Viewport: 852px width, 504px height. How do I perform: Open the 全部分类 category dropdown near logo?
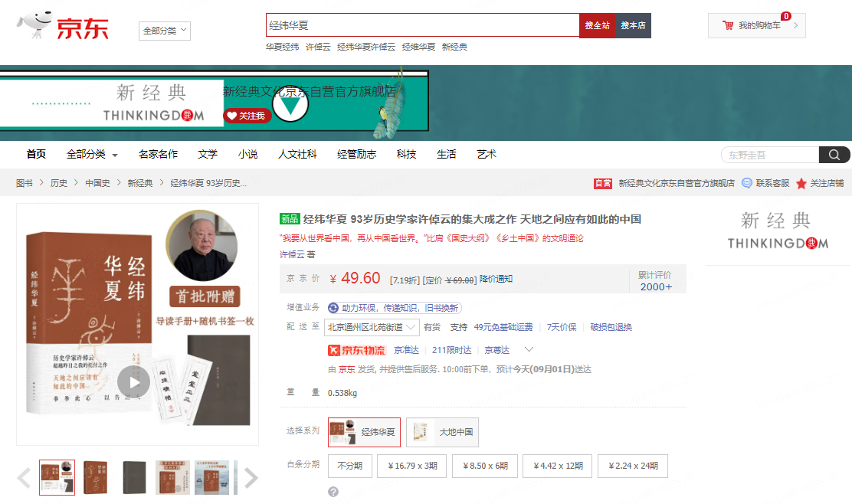(x=165, y=31)
